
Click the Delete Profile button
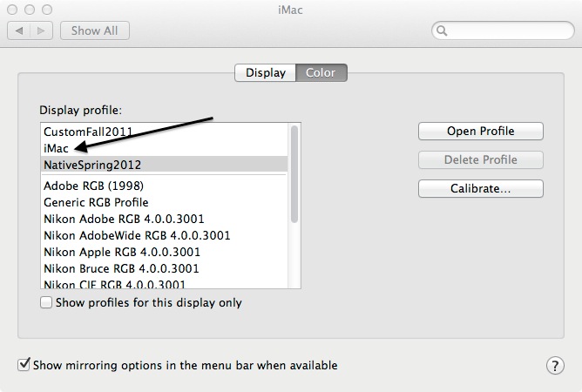481,159
